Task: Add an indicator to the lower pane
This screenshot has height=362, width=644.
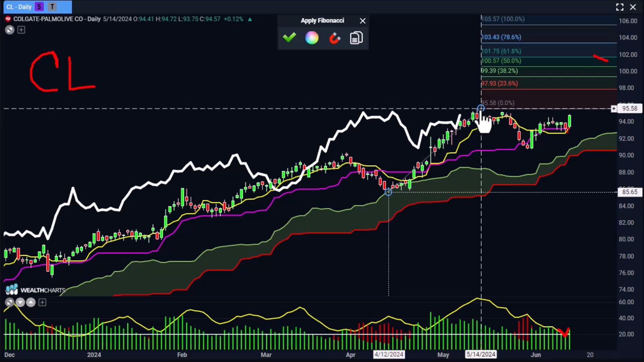Action: 42,303
